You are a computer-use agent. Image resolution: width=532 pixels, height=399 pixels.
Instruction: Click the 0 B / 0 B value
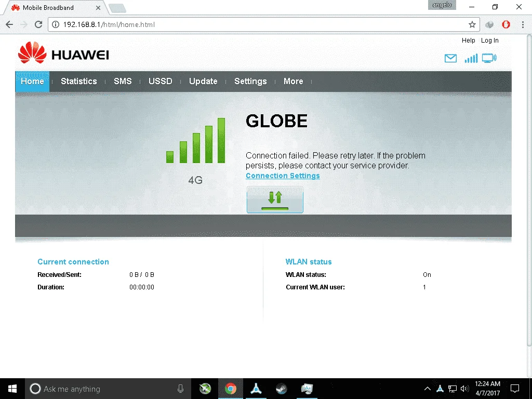(x=141, y=274)
